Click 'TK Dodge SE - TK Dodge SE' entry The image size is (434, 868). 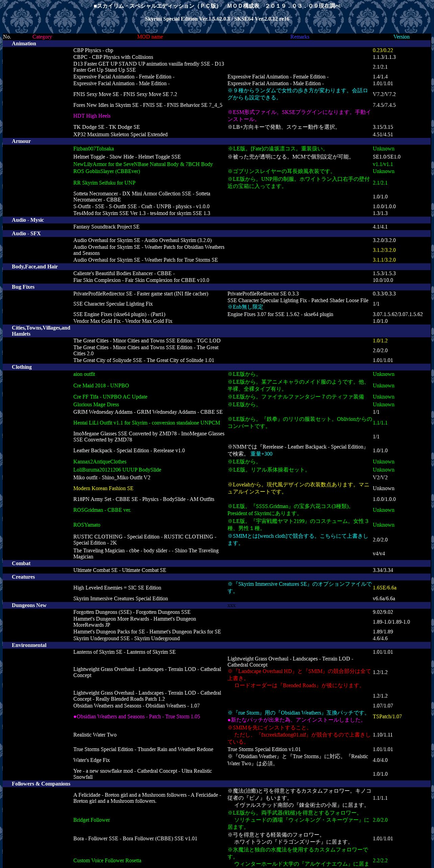tap(106, 127)
